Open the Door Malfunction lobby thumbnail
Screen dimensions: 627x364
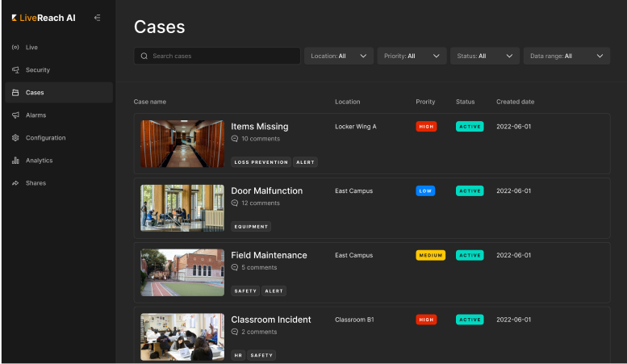(x=182, y=208)
